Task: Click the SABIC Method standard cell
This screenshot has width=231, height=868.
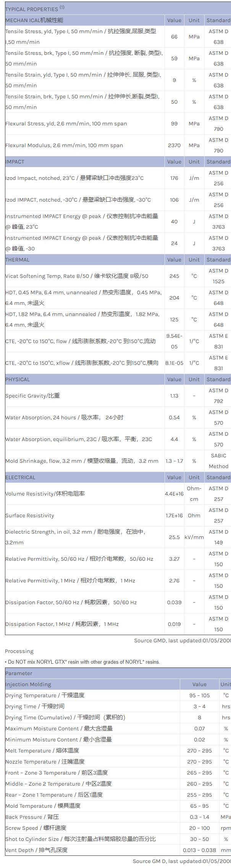Action: 218,461
